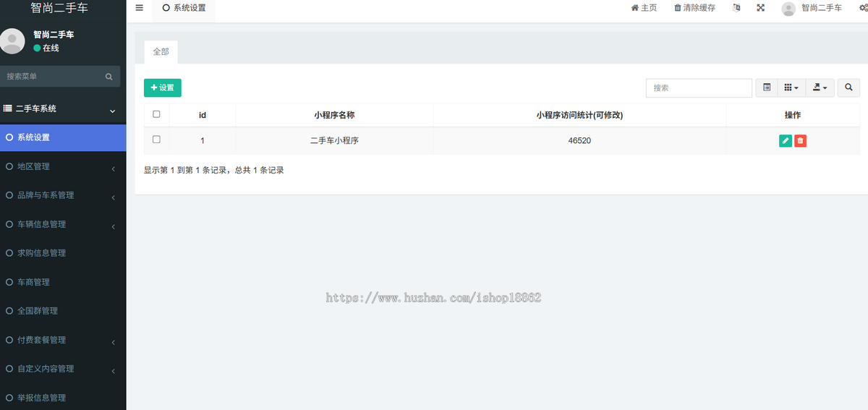The height and width of the screenshot is (410, 868).
Task: Toggle table card view icon
Action: 767,87
